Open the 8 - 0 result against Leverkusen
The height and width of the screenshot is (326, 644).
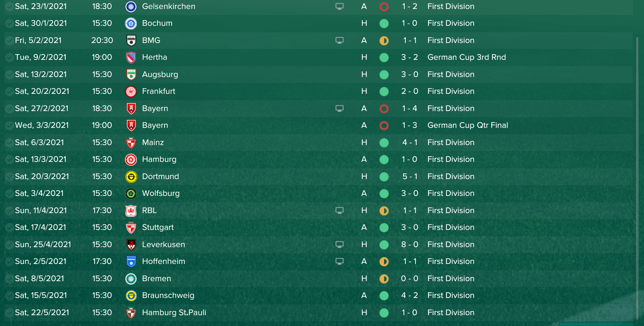coord(410,244)
